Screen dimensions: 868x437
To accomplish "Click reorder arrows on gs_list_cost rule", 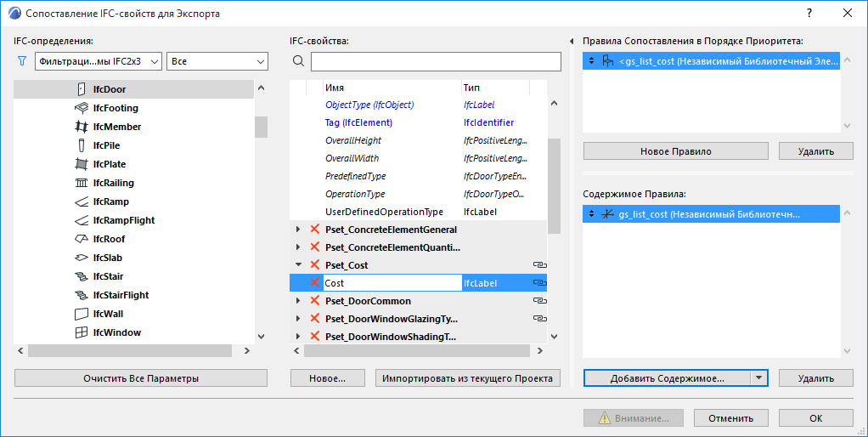I will (x=591, y=61).
